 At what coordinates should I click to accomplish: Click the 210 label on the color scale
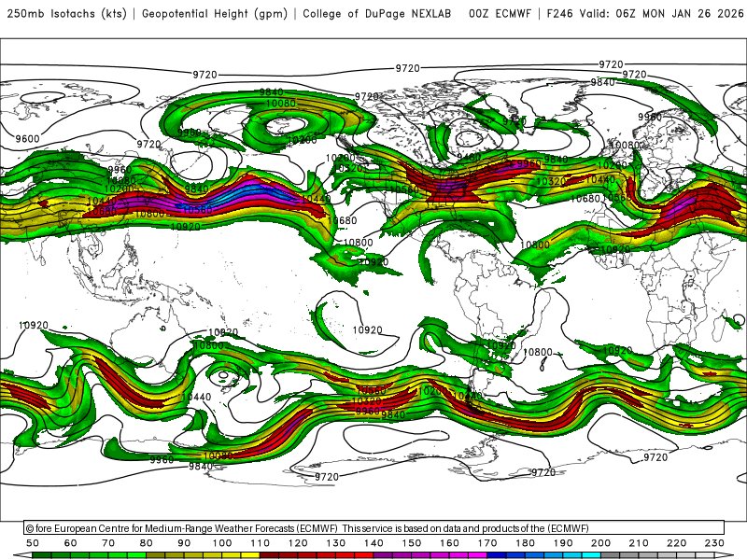(x=639, y=543)
